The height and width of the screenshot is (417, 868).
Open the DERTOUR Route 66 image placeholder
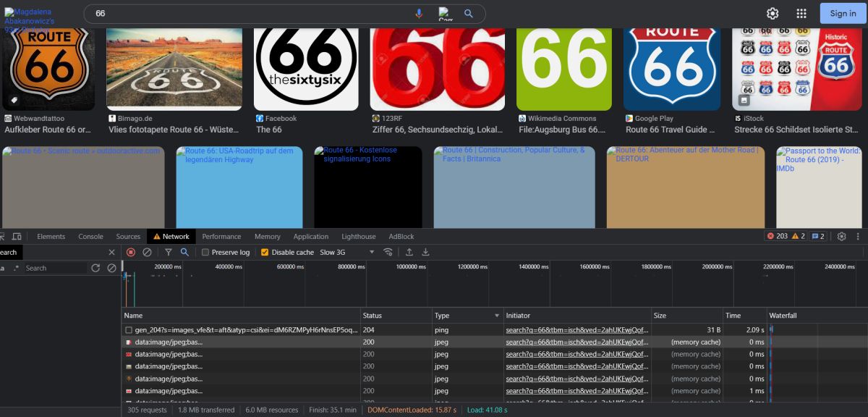(x=686, y=187)
